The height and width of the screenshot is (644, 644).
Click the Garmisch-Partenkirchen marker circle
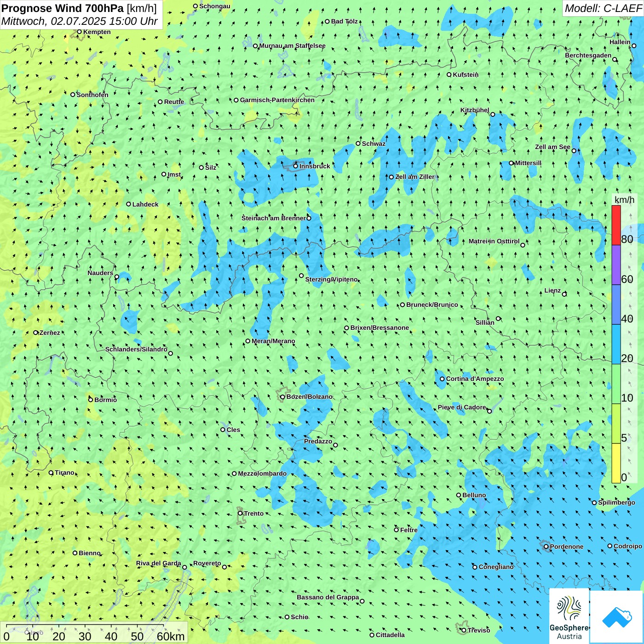pos(236,100)
